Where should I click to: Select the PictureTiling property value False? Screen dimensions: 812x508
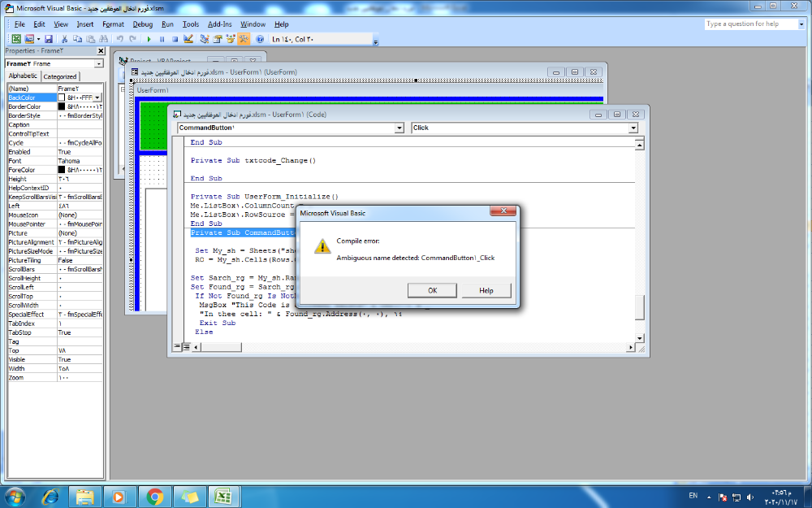[80, 260]
